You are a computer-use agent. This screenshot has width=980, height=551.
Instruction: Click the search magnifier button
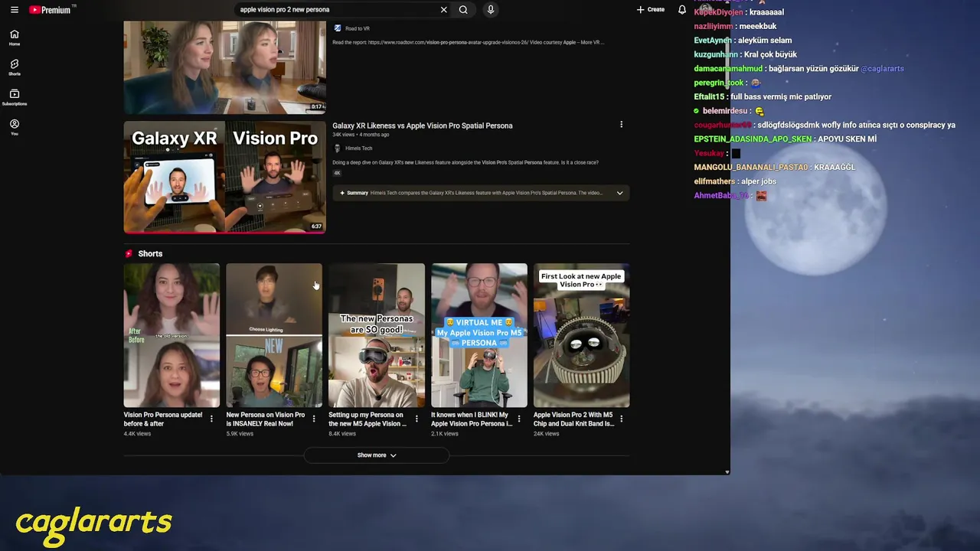[463, 10]
